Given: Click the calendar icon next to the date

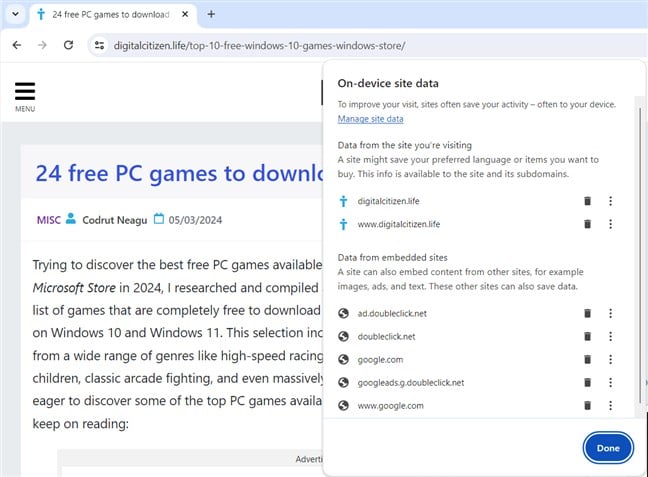Looking at the screenshot, I should pyautogui.click(x=159, y=219).
